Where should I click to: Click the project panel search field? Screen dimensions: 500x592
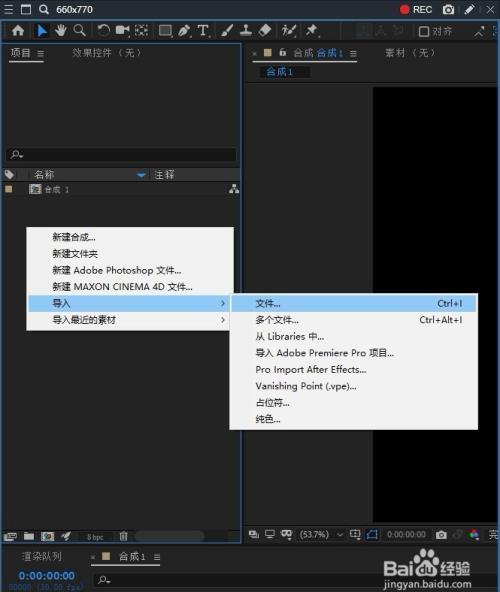(121, 154)
